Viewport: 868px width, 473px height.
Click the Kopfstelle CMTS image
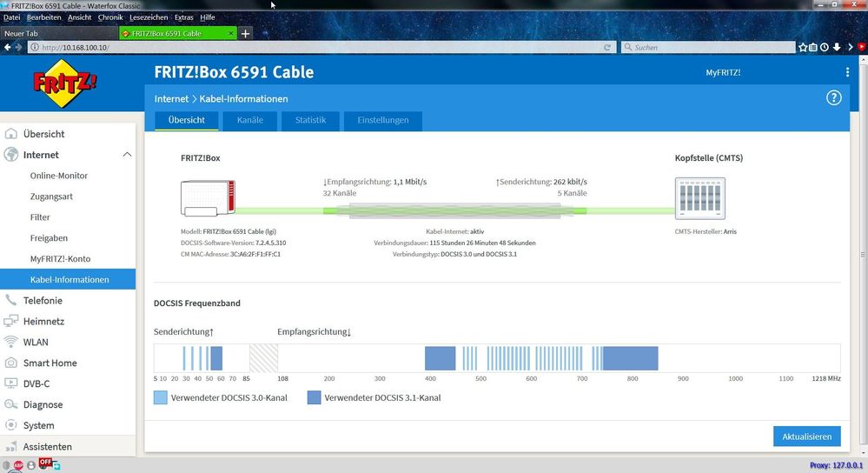[699, 198]
